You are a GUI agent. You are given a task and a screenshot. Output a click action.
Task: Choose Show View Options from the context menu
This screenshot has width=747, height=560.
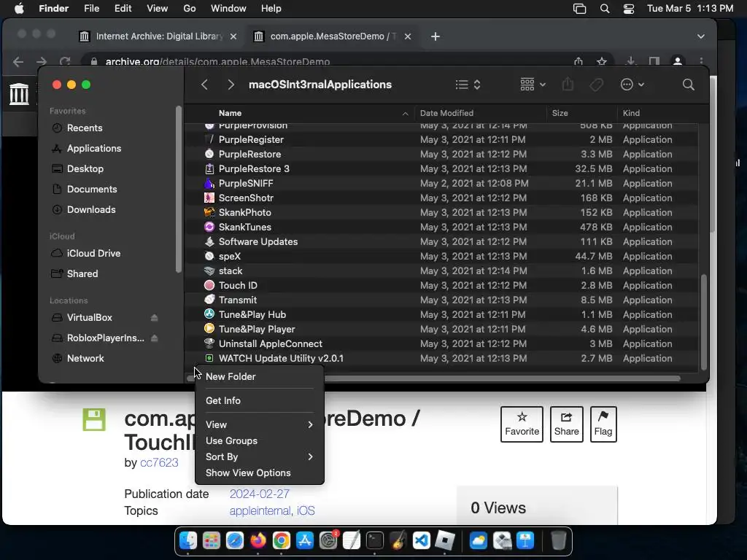260,472
